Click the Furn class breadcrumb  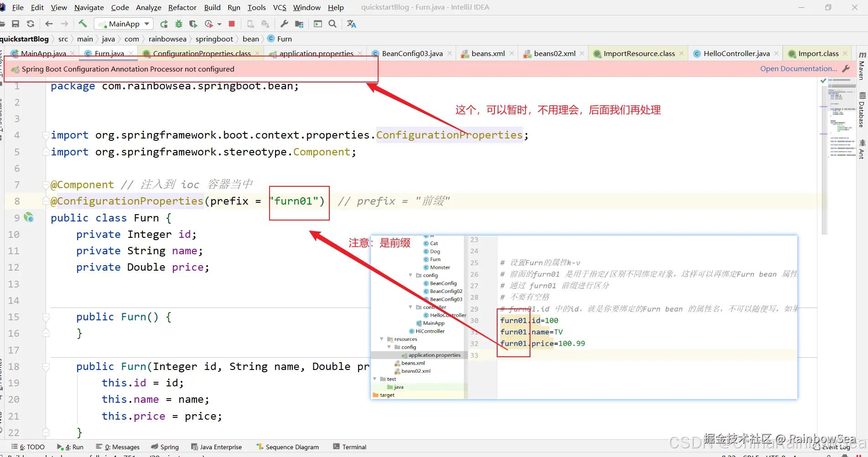tap(280, 39)
